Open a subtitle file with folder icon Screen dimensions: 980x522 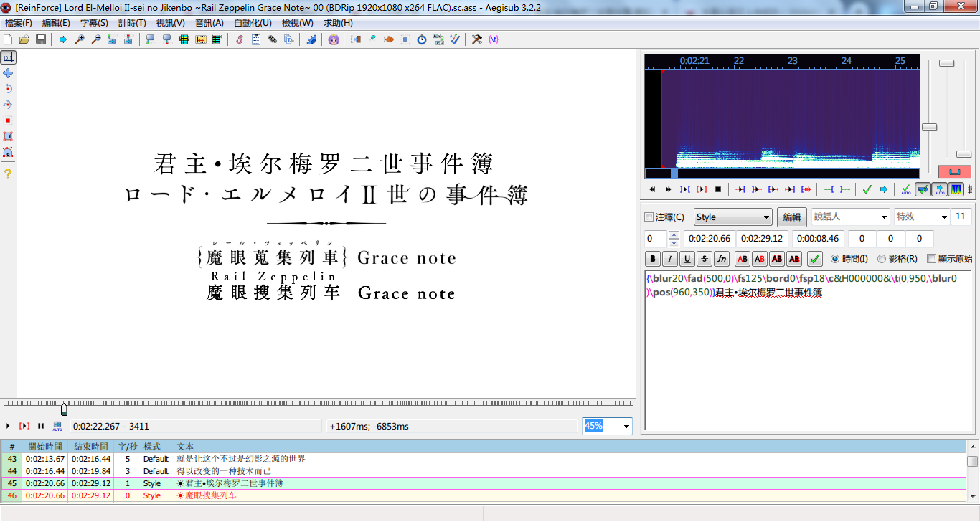[24, 39]
